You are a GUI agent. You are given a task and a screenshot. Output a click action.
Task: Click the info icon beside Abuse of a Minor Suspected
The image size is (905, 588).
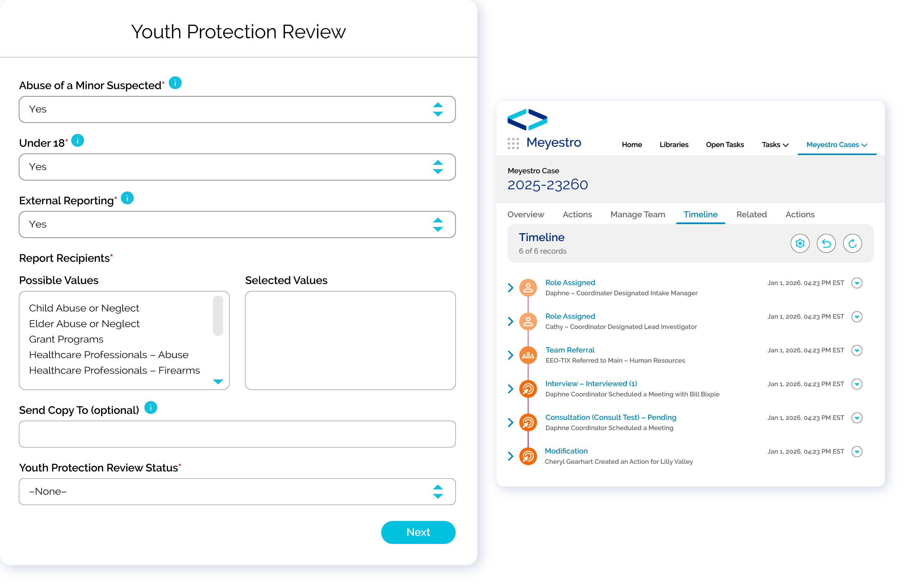point(175,83)
